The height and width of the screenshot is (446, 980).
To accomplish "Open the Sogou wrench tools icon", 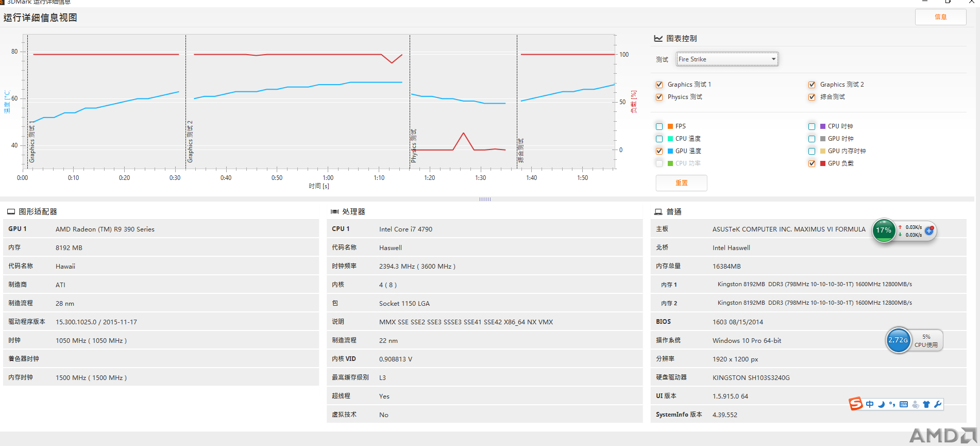I will click(938, 404).
